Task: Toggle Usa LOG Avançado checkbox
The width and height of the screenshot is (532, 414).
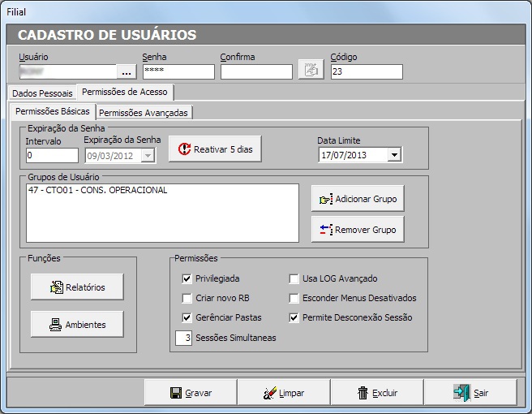Action: point(294,278)
